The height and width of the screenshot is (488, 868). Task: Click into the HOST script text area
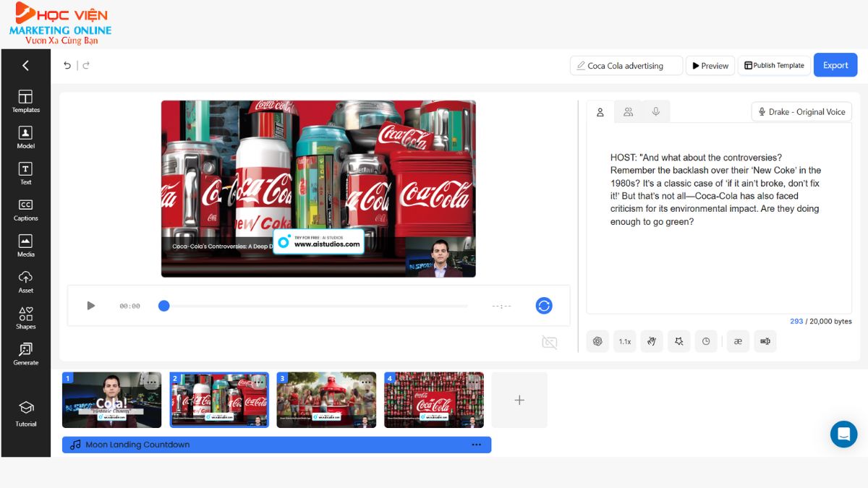point(719,218)
